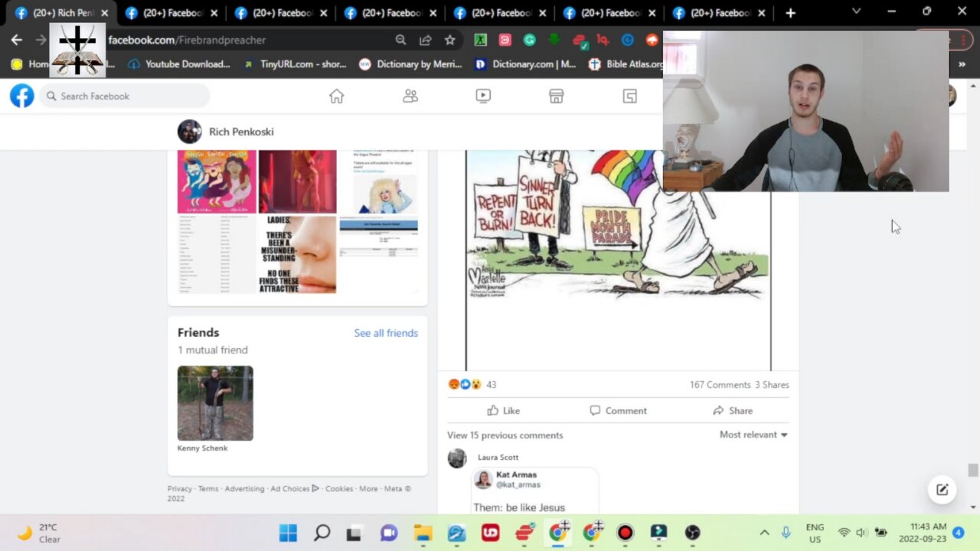This screenshot has height=551, width=980.
Task: Open Dictionary by Merriam bookmark
Action: (410, 64)
